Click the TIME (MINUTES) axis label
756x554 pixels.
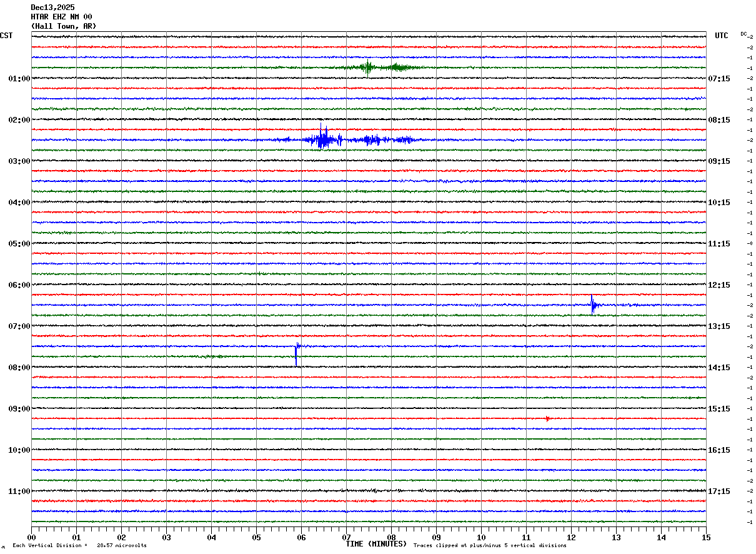(x=376, y=544)
